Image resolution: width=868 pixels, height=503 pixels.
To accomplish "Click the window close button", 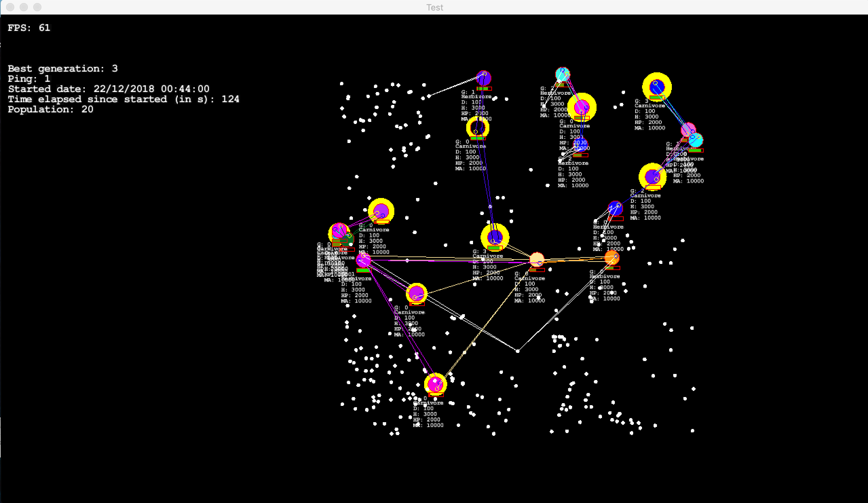I will coord(10,7).
